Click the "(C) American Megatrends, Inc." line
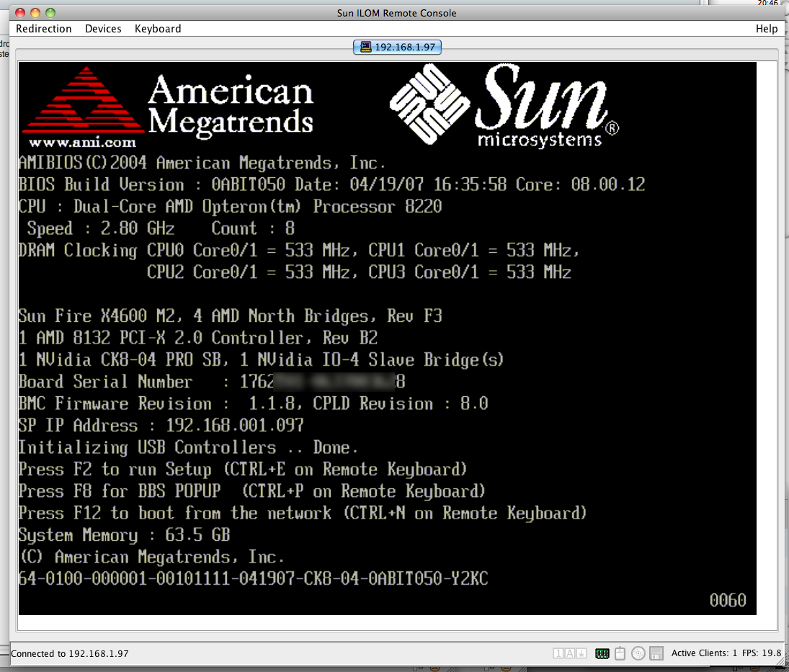789x672 pixels. tap(152, 557)
